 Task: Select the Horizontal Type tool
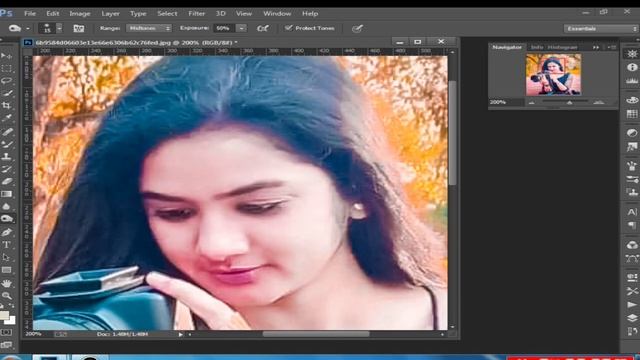pos(6,245)
